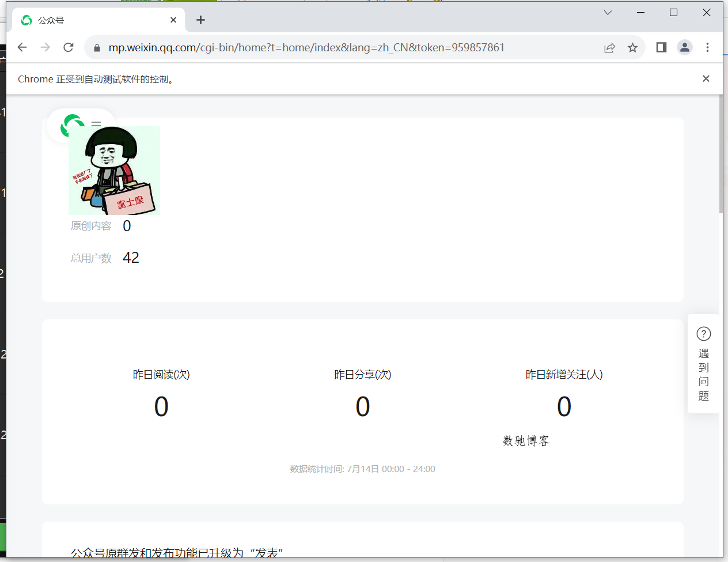The height and width of the screenshot is (562, 728).
Task: Select the 公众号 browser tab
Action: 98,20
